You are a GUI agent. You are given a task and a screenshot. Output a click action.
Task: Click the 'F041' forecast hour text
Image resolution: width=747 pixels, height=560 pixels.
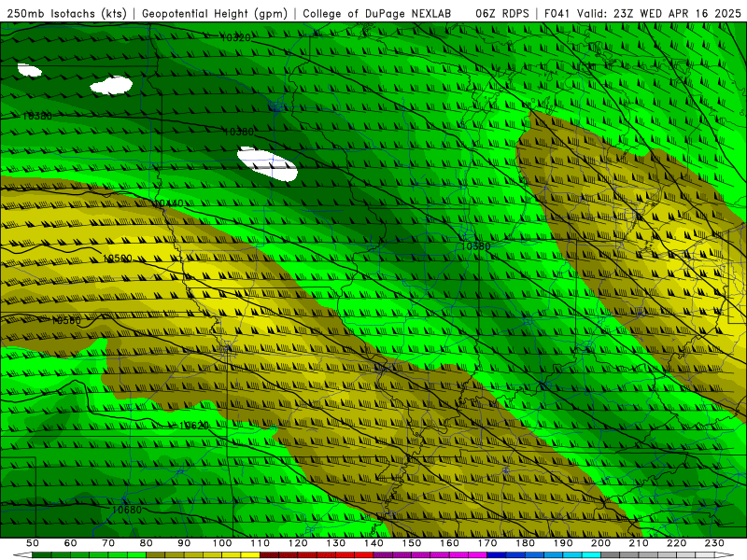coord(557,14)
